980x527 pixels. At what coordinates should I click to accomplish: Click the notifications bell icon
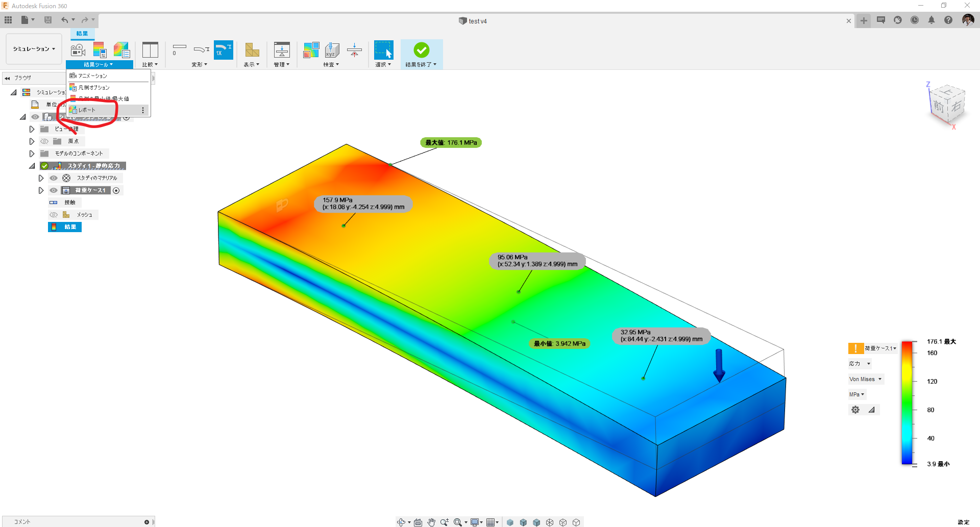click(932, 20)
